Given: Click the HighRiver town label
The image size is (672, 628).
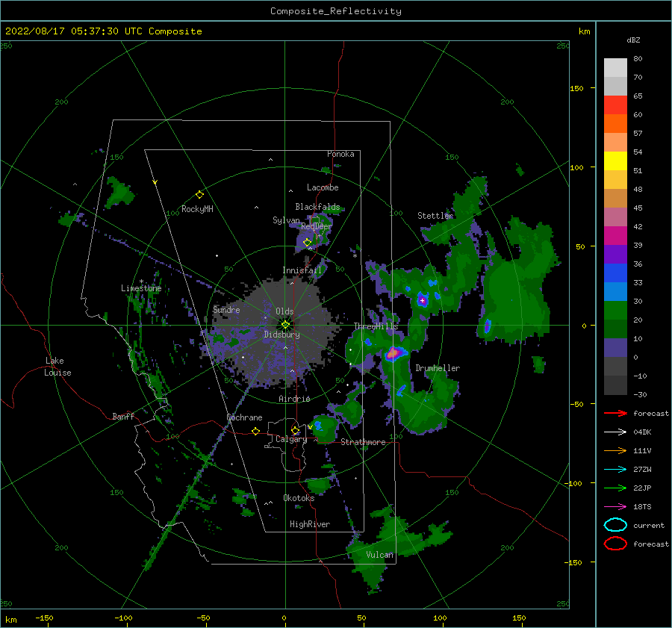Looking at the screenshot, I should point(310,524).
